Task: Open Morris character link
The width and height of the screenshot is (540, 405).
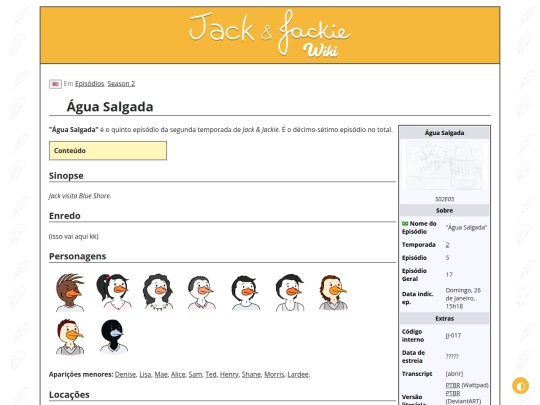Action: click(x=274, y=374)
